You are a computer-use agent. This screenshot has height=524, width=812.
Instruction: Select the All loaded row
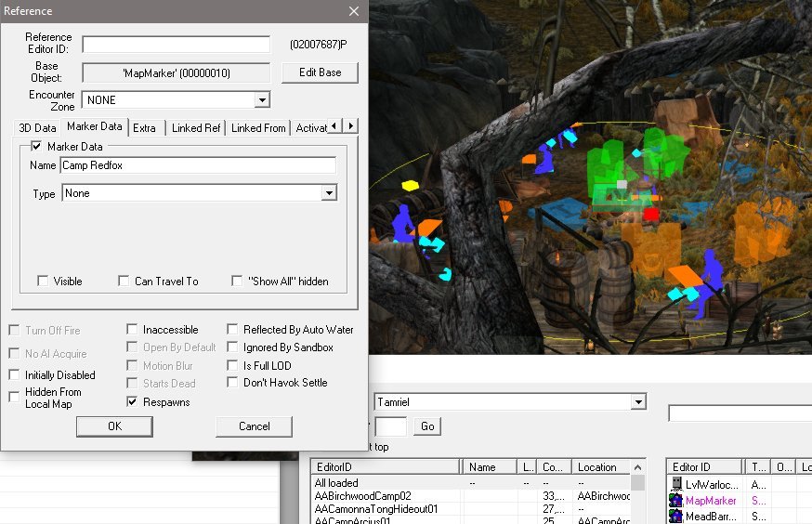471,482
